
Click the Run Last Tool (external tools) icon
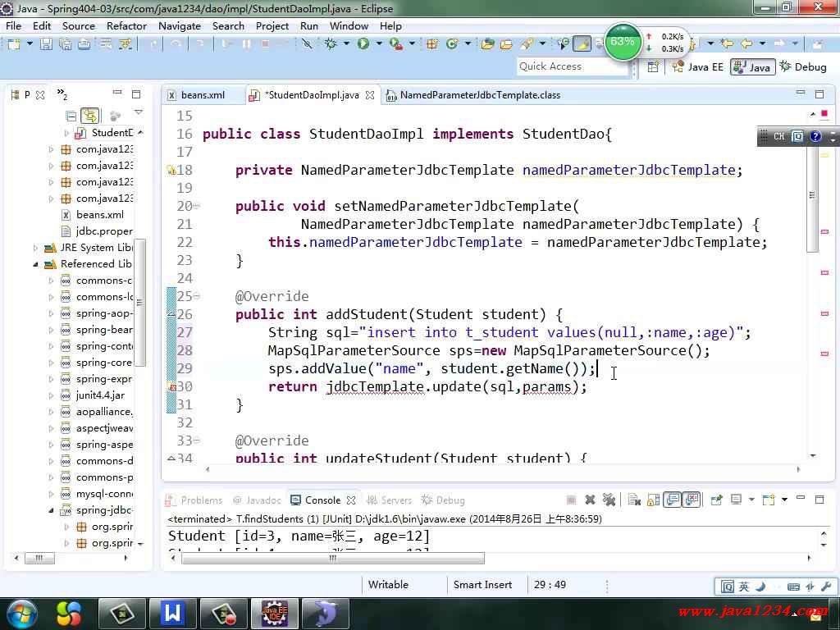tap(396, 44)
